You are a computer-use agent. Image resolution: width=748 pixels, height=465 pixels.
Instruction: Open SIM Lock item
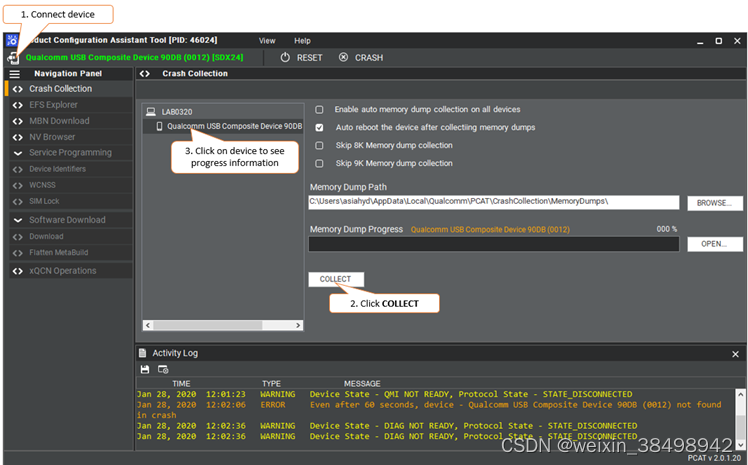pyautogui.click(x=71, y=201)
